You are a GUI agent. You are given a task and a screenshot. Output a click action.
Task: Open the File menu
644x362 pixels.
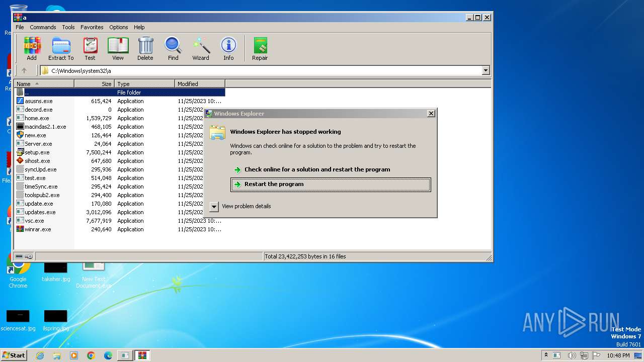[20, 27]
